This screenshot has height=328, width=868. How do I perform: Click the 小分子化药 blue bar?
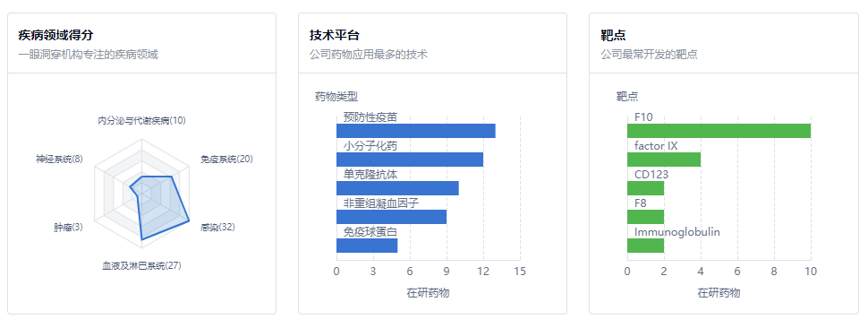(x=410, y=160)
